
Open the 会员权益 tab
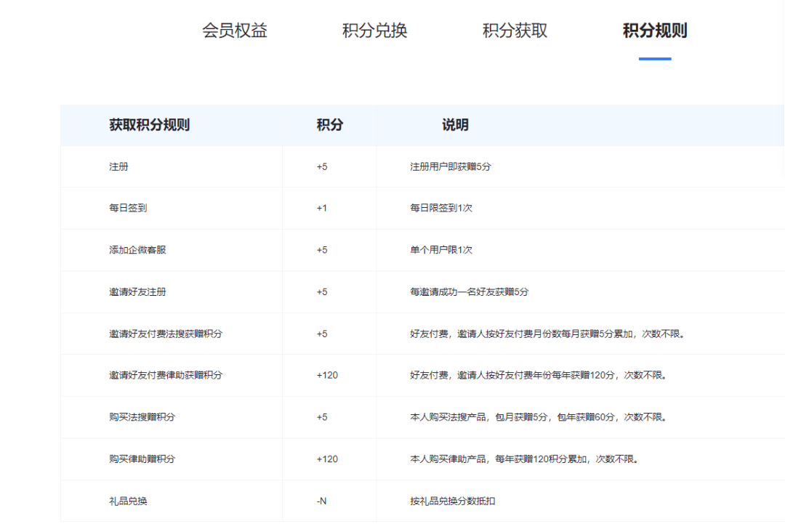pos(234,31)
